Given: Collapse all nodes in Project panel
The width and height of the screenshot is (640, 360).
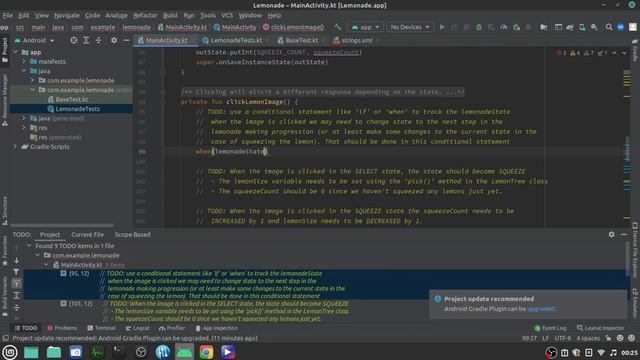Looking at the screenshot, I should pos(98,40).
